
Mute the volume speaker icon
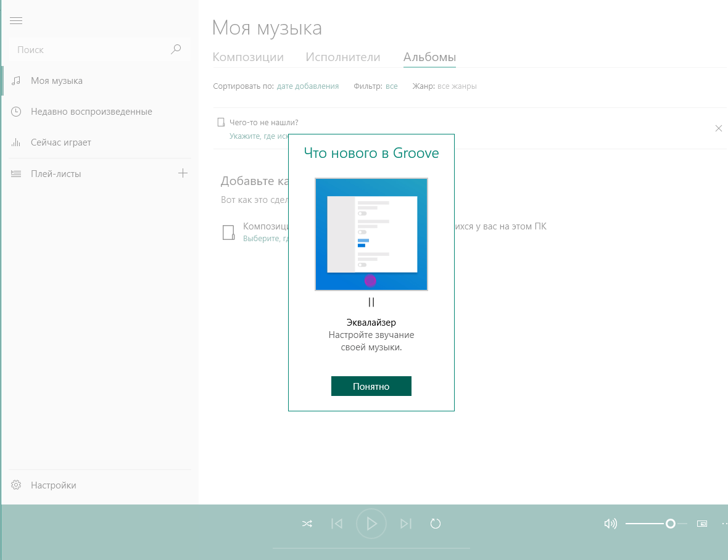pyautogui.click(x=610, y=524)
